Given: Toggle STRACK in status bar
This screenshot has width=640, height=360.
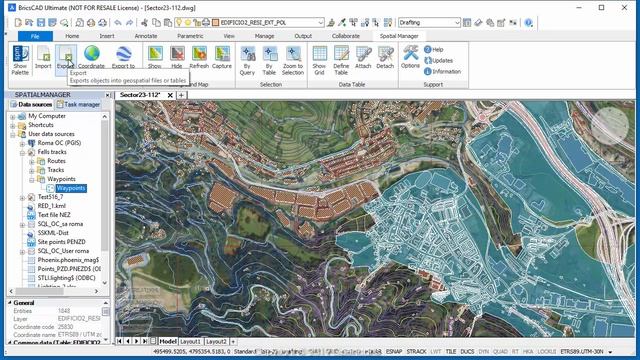Looking at the screenshot, I should (416, 351).
